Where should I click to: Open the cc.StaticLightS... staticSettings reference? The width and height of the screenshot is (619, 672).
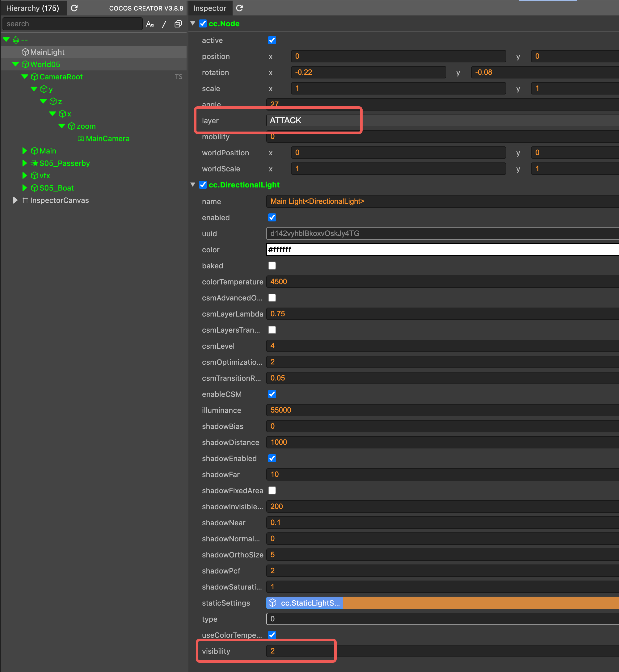point(305,603)
